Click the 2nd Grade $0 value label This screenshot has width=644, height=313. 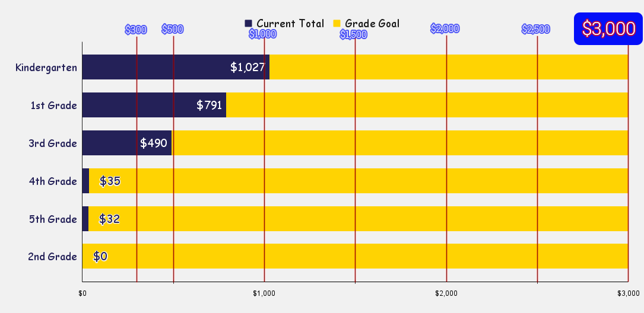click(x=100, y=257)
